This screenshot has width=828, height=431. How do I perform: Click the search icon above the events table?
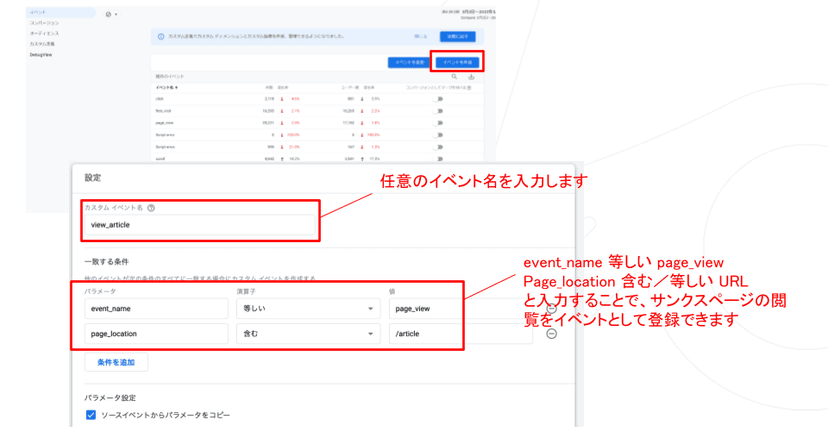(x=454, y=77)
